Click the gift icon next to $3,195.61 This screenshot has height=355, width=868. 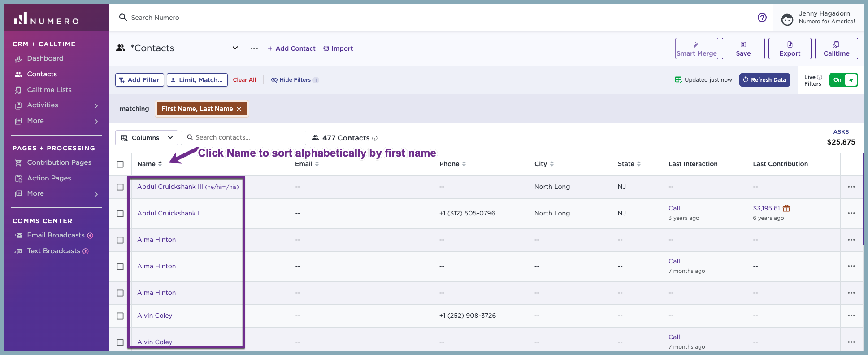click(786, 208)
